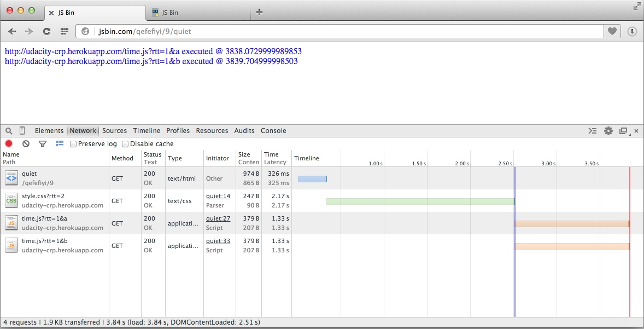The width and height of the screenshot is (644, 329).
Task: Click the blue timeline bar for quiet
Action: 312,179
